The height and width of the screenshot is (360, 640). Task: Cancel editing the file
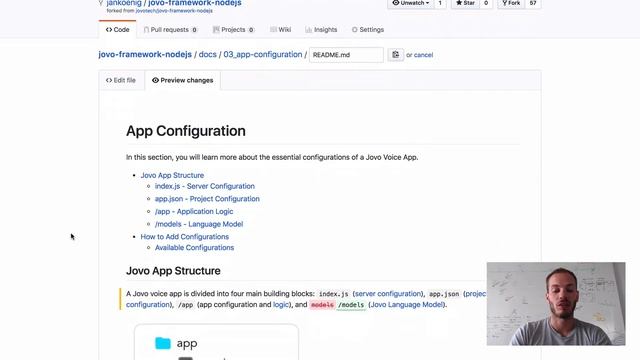[423, 55]
